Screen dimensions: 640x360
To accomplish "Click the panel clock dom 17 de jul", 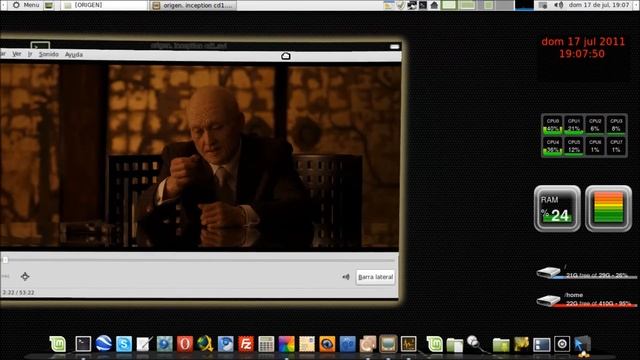I will pos(599,5).
